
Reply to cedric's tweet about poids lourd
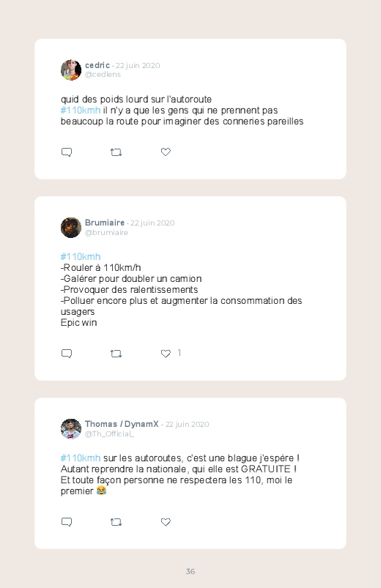(67, 152)
